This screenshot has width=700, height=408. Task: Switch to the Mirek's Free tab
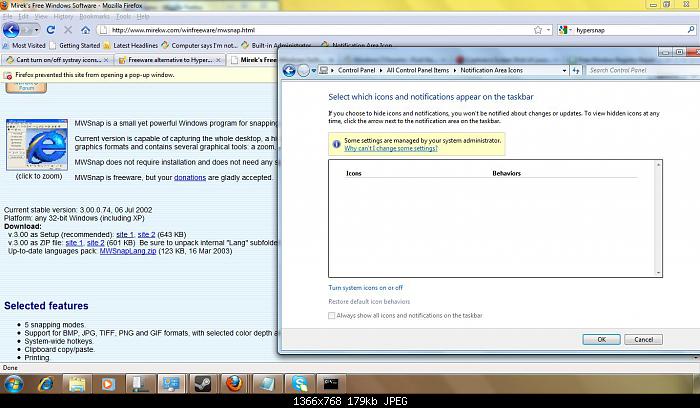(x=253, y=60)
